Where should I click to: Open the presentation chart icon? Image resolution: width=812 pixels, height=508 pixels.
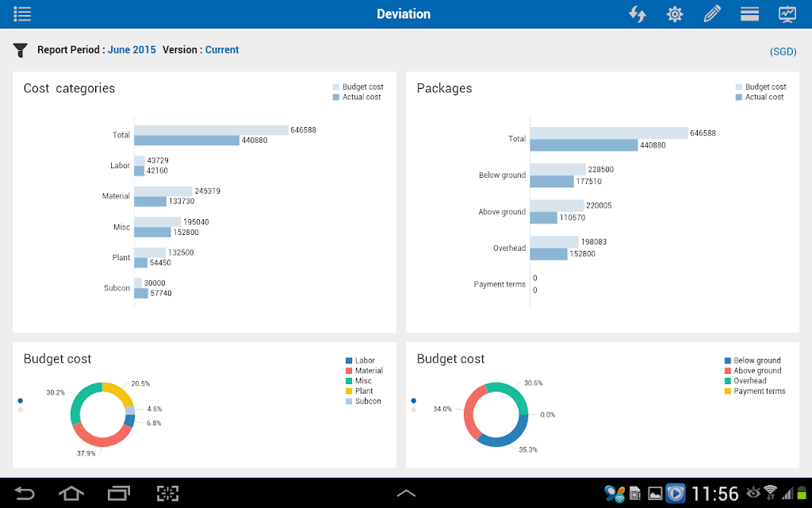pos(787,14)
